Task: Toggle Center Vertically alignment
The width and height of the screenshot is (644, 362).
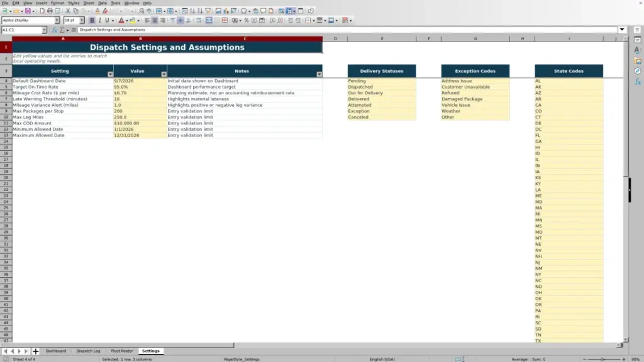Action: coord(180,20)
